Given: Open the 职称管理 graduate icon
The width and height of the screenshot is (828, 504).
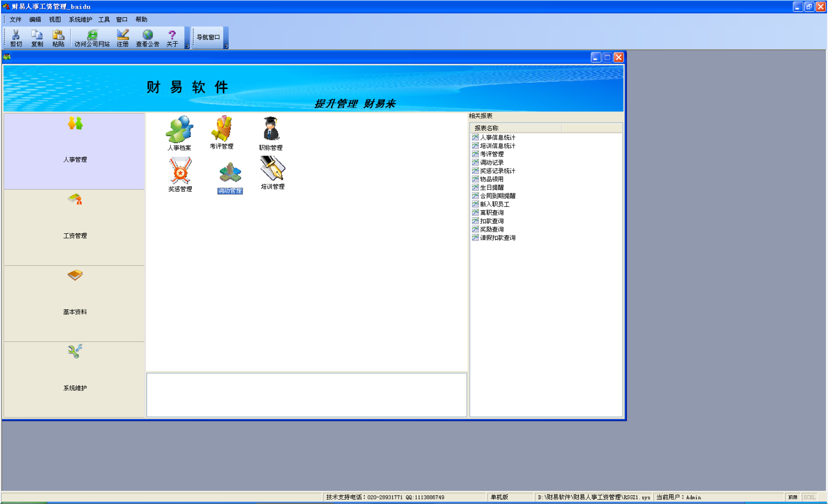Looking at the screenshot, I should point(270,130).
